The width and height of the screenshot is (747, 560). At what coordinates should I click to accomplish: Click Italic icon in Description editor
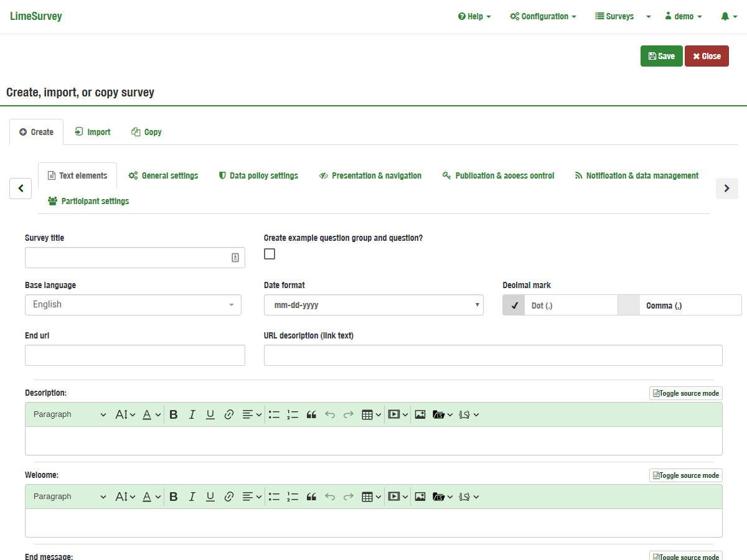tap(192, 414)
